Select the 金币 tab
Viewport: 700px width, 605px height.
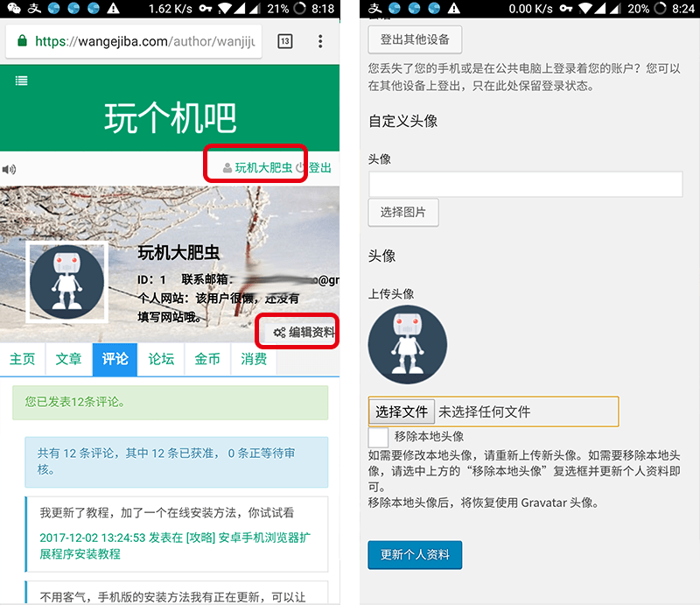(x=206, y=359)
